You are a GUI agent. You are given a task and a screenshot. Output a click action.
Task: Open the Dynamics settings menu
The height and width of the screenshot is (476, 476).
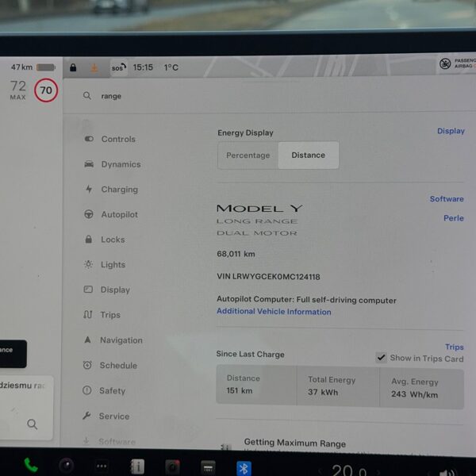click(113, 164)
